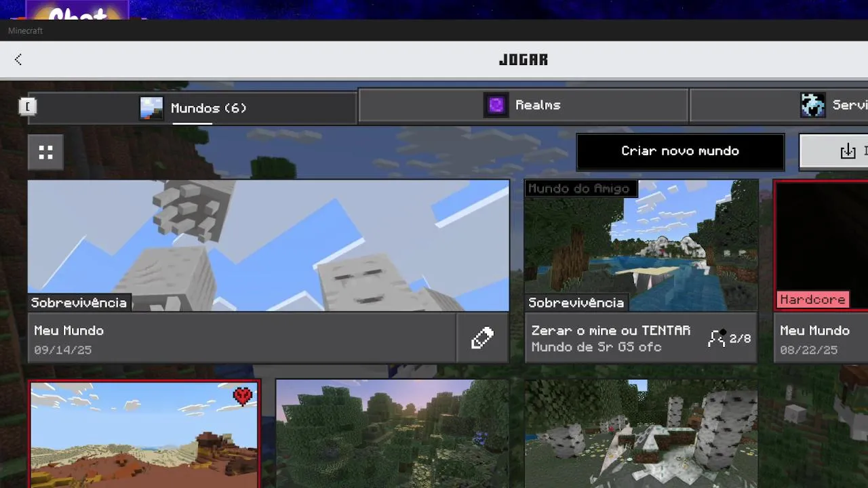The image size is (868, 488).
Task: Open Zerar o mine ou TENTAR thumbnail
Action: pos(641,245)
